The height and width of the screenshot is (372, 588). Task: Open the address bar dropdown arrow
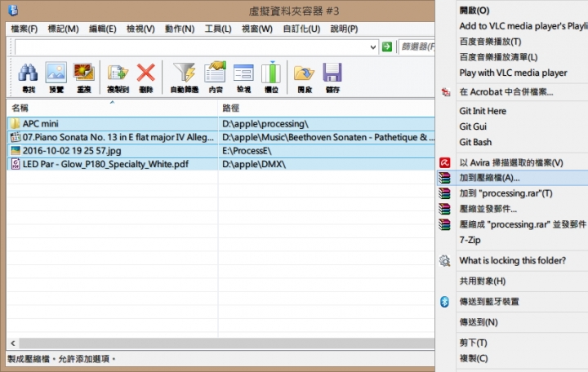(372, 47)
